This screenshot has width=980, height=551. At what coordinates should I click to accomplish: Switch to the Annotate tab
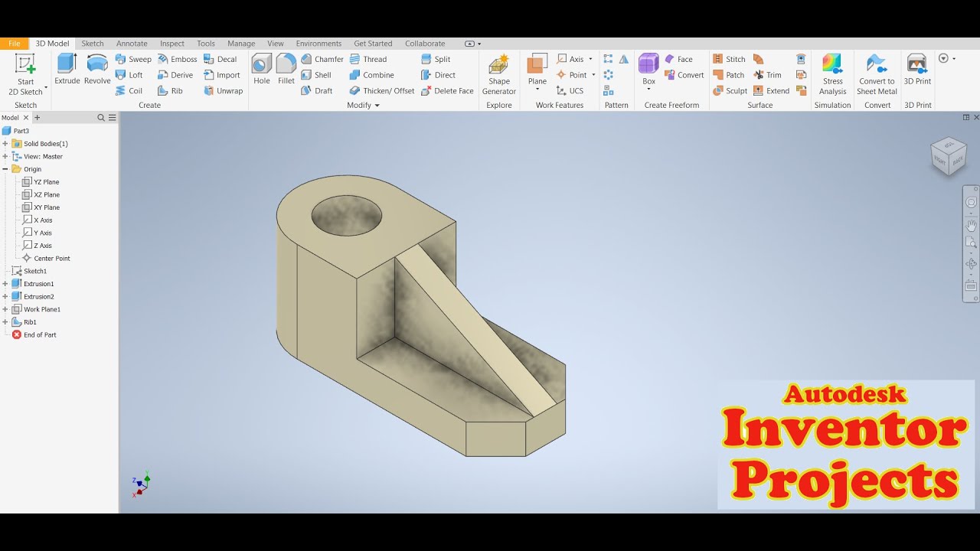tap(132, 44)
